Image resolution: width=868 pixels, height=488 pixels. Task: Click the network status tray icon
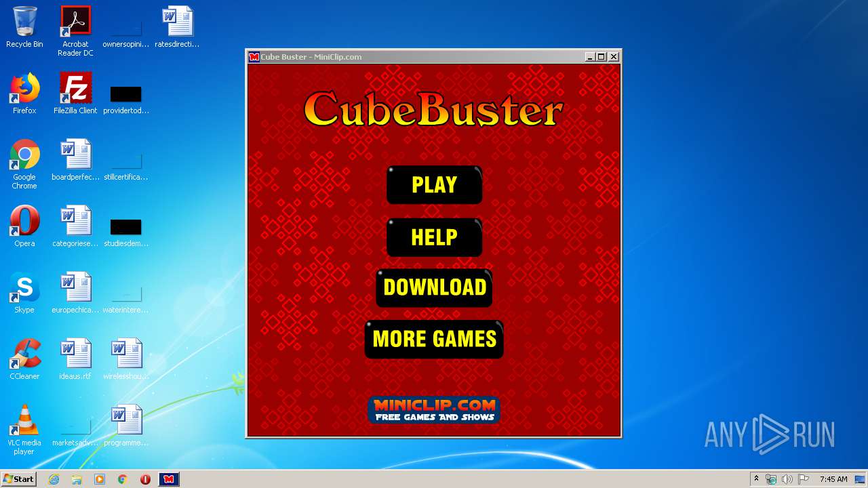771,479
